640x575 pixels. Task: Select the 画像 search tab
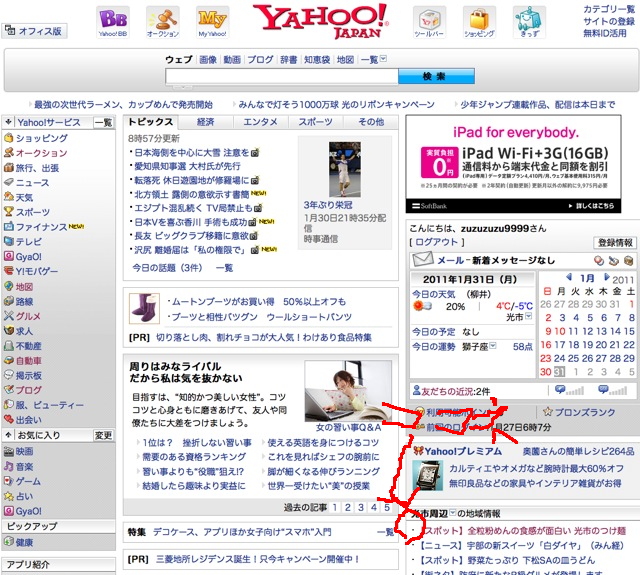tap(208, 60)
